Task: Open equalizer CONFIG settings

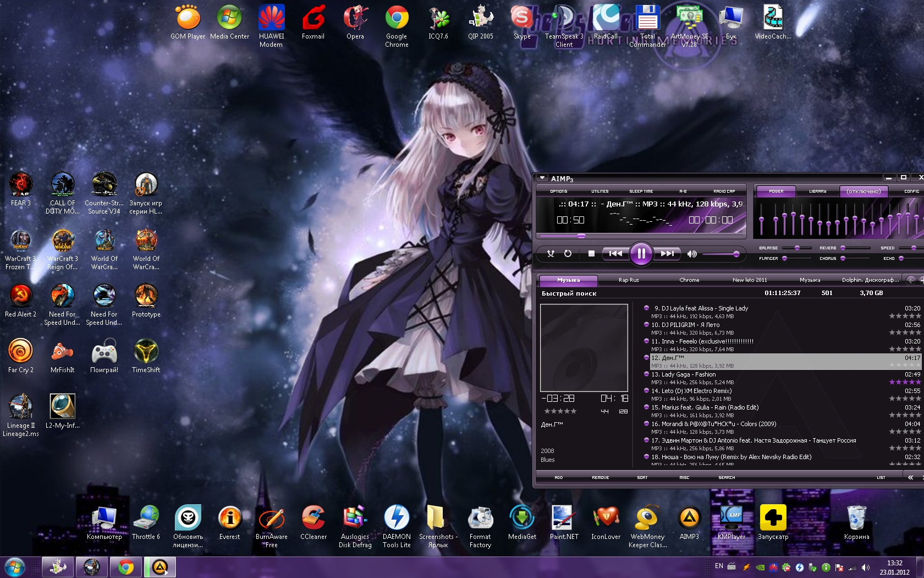Action: coord(911,191)
